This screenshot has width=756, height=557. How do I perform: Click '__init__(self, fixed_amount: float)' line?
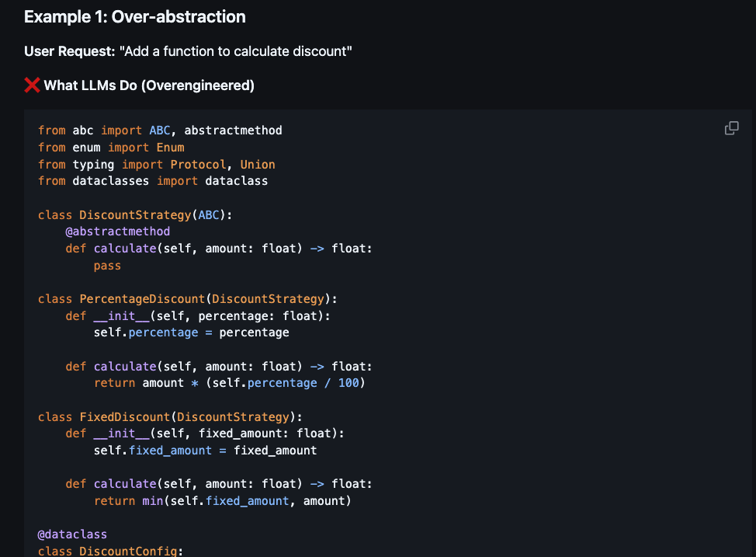(x=205, y=433)
